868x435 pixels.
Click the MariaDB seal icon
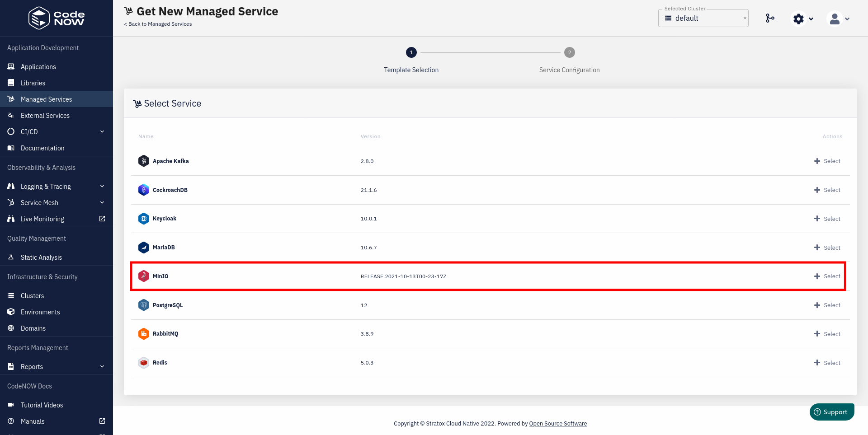(x=144, y=248)
